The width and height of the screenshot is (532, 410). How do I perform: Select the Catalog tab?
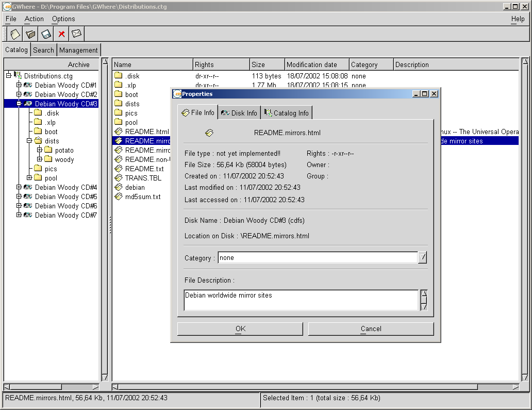(x=16, y=50)
